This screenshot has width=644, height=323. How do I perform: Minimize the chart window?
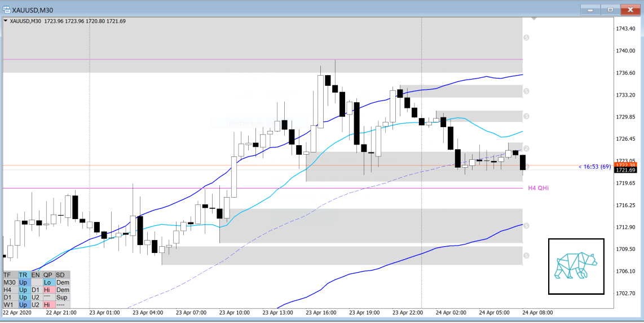coord(590,9)
